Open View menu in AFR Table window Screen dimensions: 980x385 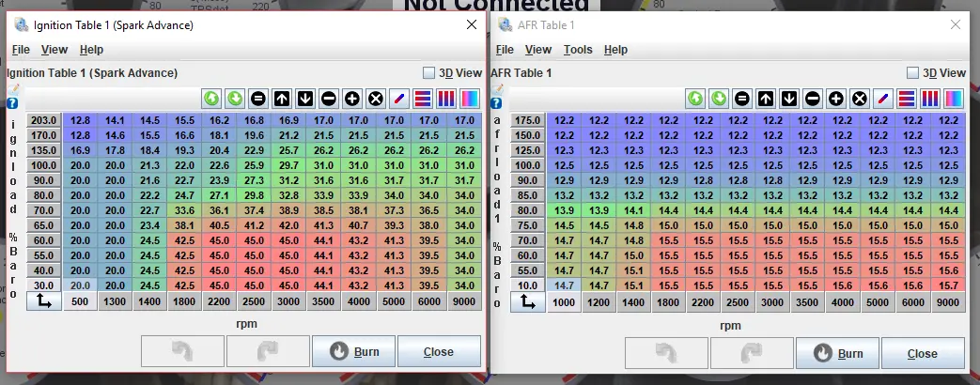point(538,50)
